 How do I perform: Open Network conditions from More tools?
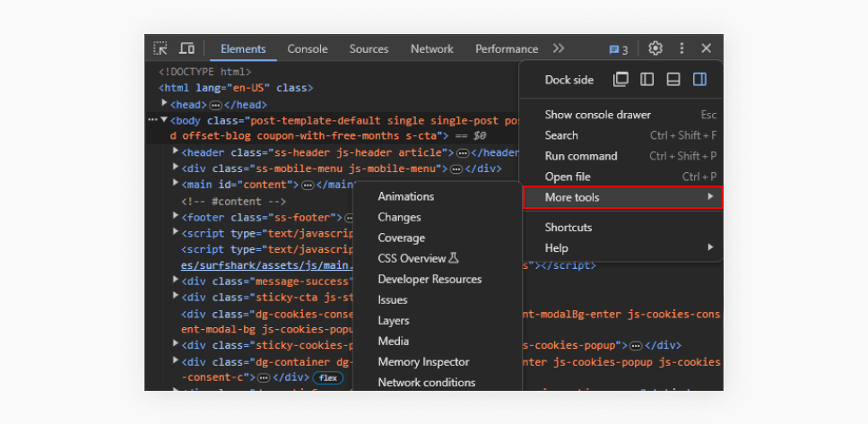[438, 383]
